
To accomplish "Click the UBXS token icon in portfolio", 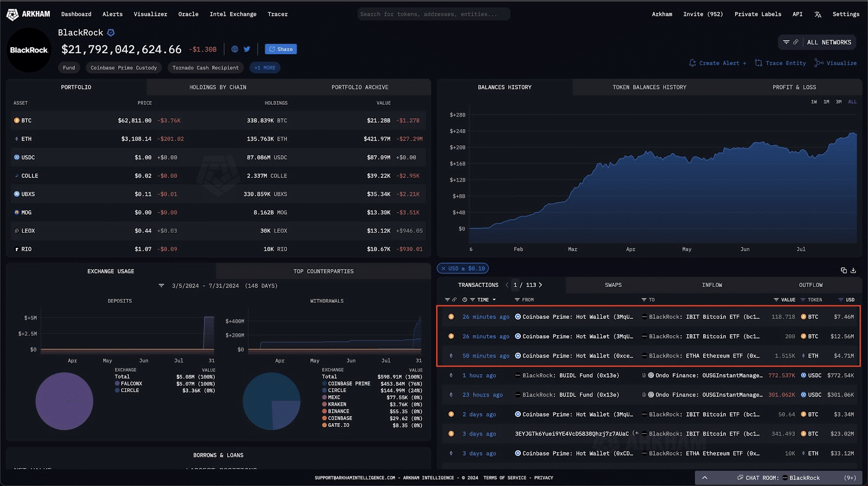I will tap(17, 194).
